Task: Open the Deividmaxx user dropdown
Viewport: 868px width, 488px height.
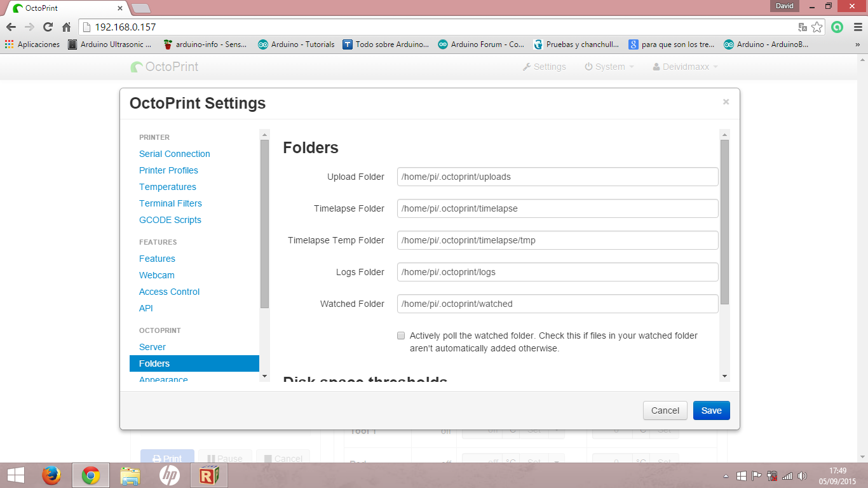Action: point(686,67)
